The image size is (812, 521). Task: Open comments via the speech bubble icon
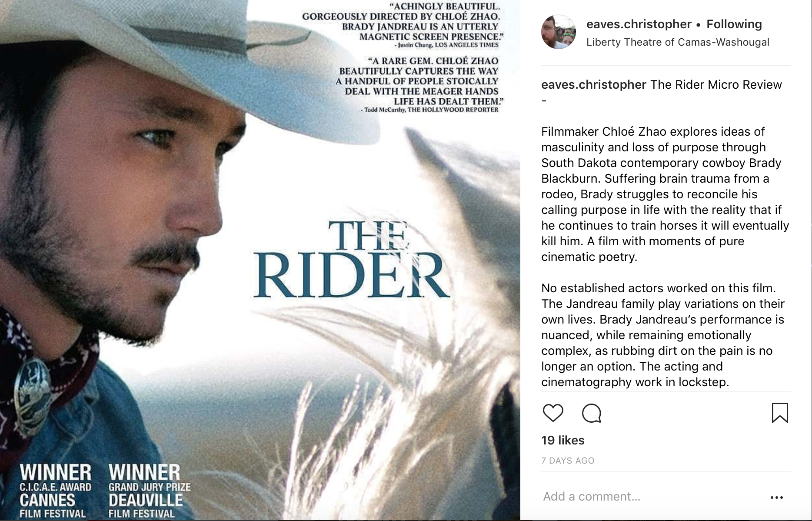pyautogui.click(x=591, y=413)
